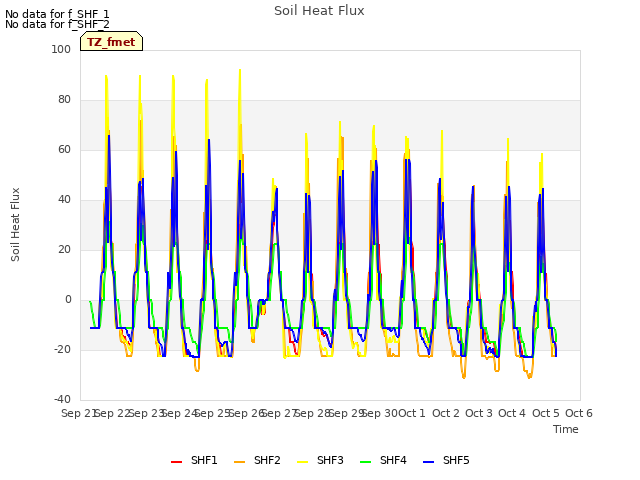Click the Oct 2 x-axis tick label
Screen dimensions: 640x480
[446, 413]
